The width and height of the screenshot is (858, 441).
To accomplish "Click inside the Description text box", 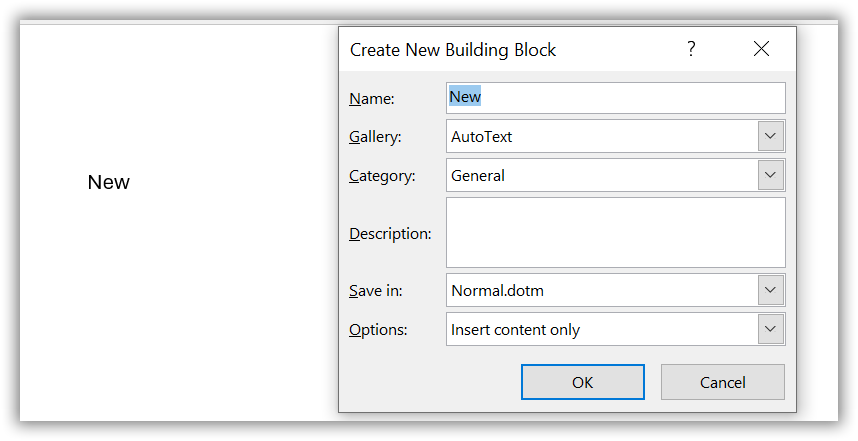I will pyautogui.click(x=615, y=232).
